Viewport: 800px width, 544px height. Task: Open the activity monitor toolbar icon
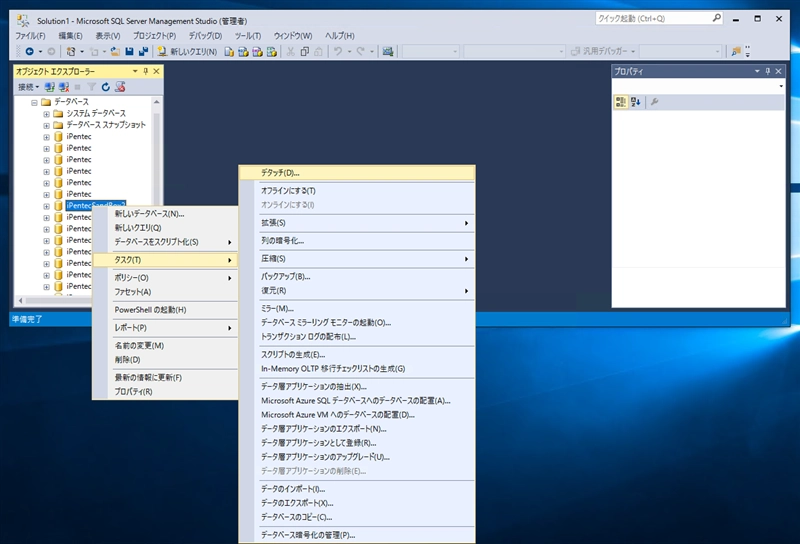pos(388,51)
